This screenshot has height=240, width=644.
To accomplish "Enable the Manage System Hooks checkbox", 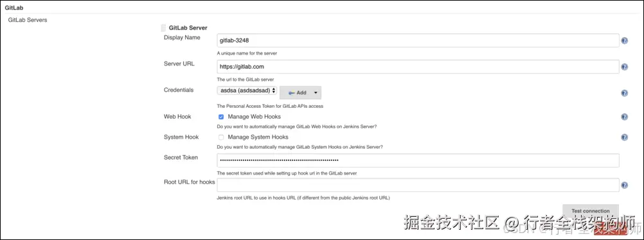I will point(221,137).
